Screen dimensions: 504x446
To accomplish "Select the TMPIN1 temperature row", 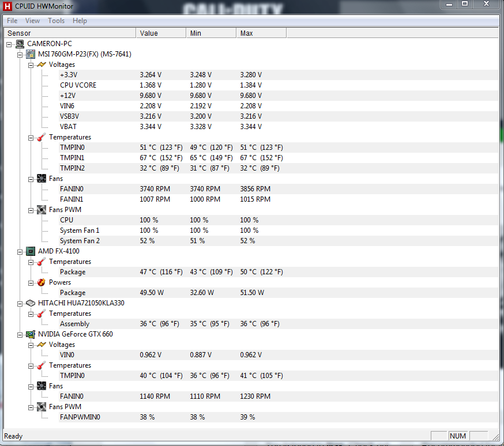I will pyautogui.click(x=279, y=158).
